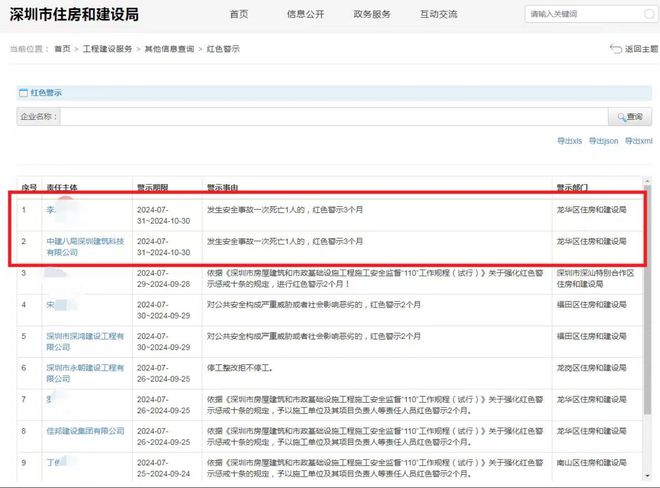Click row 6 reason 停工整改拒不停工
Screen dimensions: 660x488
pyautogui.click(x=240, y=368)
